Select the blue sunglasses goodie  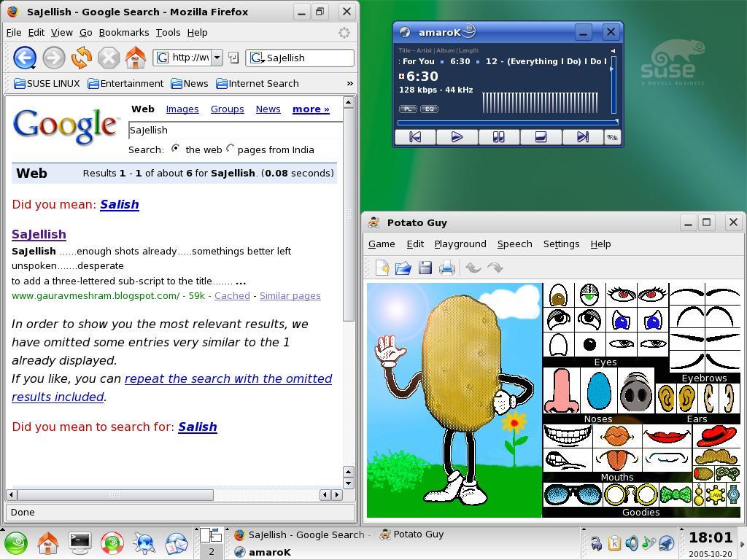coord(572,495)
